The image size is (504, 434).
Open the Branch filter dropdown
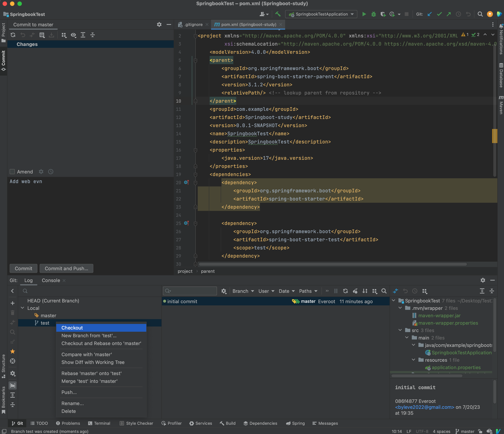[x=243, y=291]
